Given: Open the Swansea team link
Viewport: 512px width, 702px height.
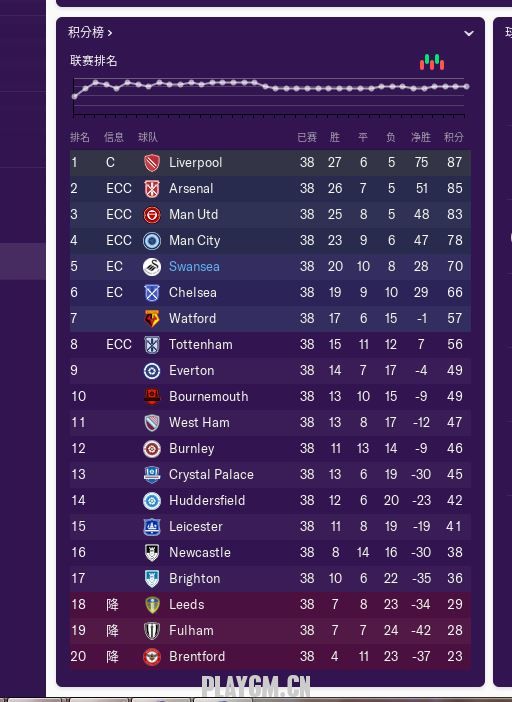Looking at the screenshot, I should pyautogui.click(x=194, y=266).
